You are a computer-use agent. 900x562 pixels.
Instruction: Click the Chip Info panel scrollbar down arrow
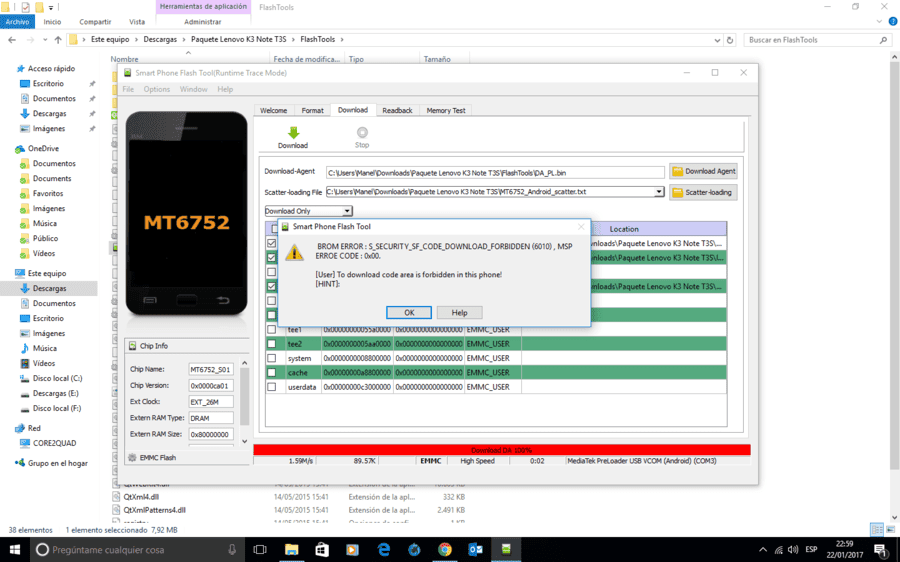tap(245, 441)
